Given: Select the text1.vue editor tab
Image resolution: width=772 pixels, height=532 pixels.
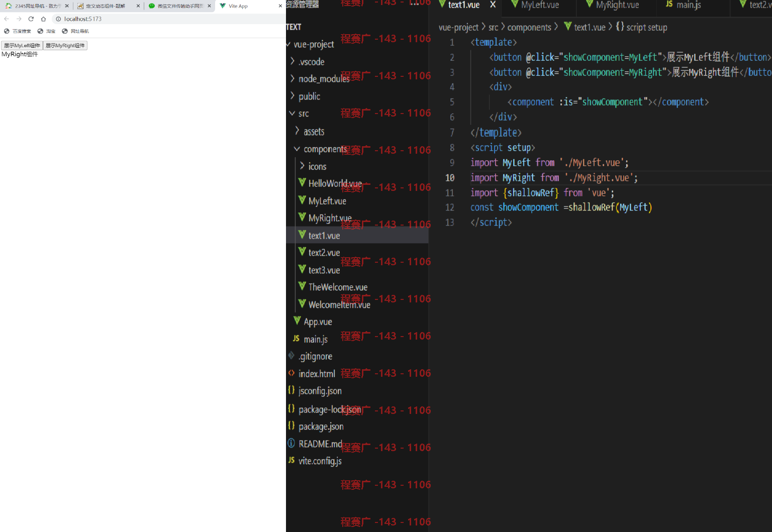Looking at the screenshot, I should 463,5.
